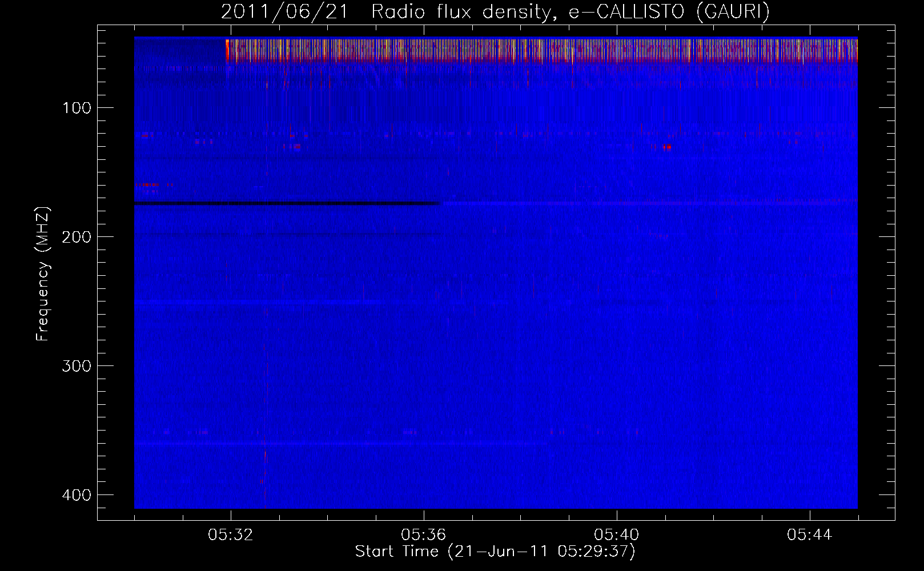Click the 'Start Time (21-Jun-11 05:29:37)' label
The height and width of the screenshot is (571, 924).
[x=495, y=552]
